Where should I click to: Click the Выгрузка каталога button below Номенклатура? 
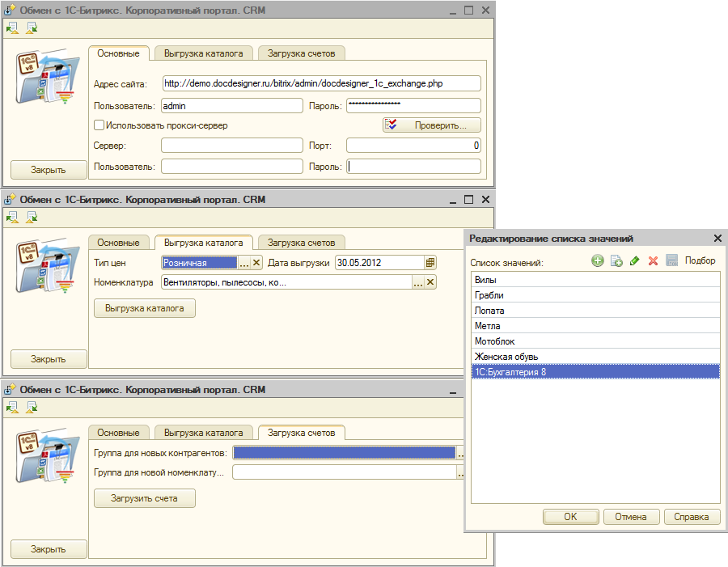click(145, 308)
